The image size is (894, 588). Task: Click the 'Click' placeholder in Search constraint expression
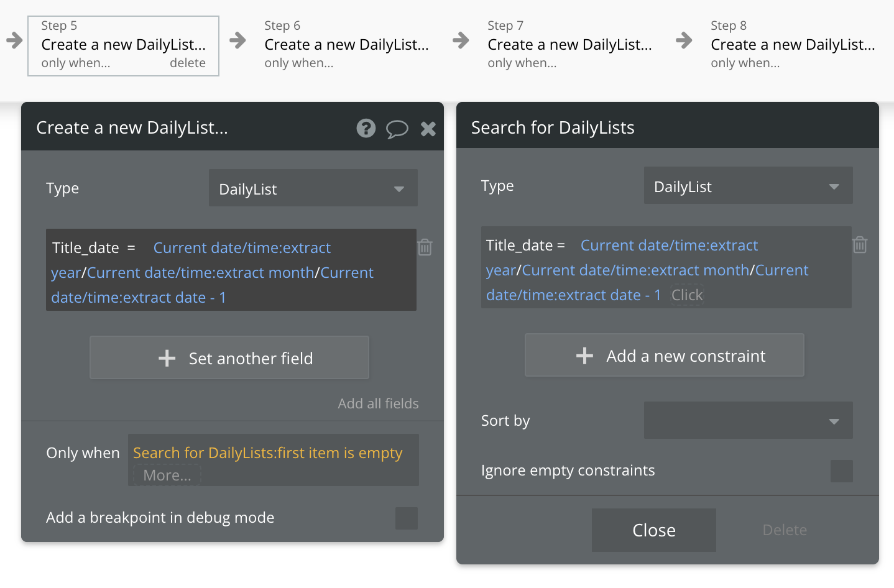coord(687,295)
